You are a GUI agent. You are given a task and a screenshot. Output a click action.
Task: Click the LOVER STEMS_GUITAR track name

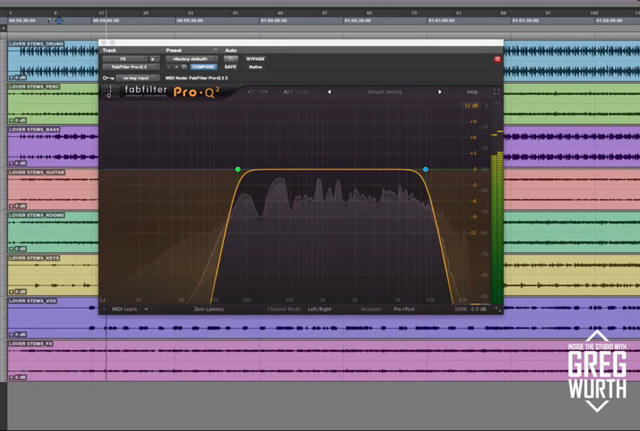click(x=37, y=172)
